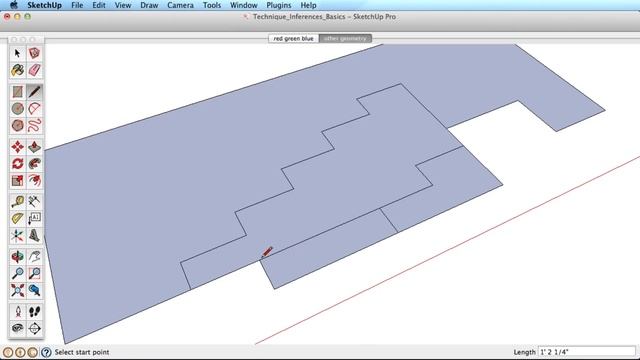The height and width of the screenshot is (360, 640).
Task: Activate the Text label tool
Action: tap(34, 218)
